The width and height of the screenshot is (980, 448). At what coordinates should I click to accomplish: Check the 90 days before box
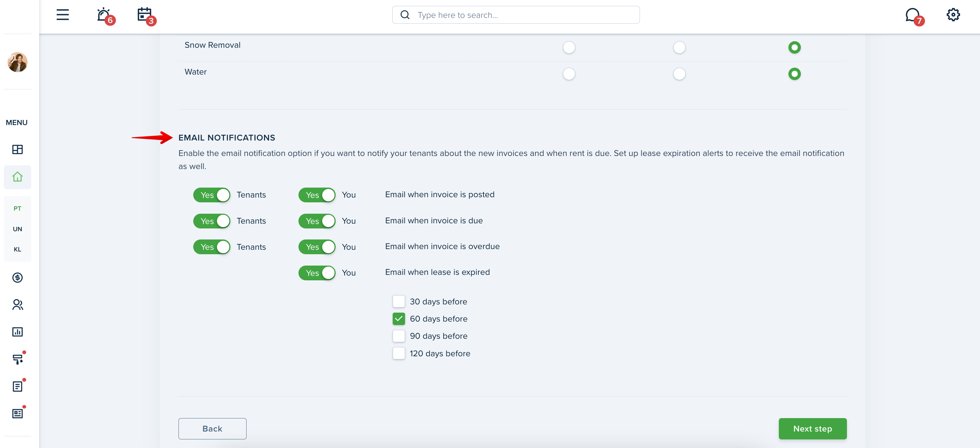click(x=399, y=336)
